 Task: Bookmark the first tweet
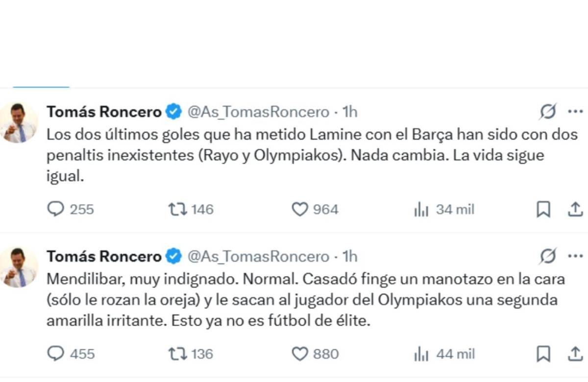(x=544, y=210)
